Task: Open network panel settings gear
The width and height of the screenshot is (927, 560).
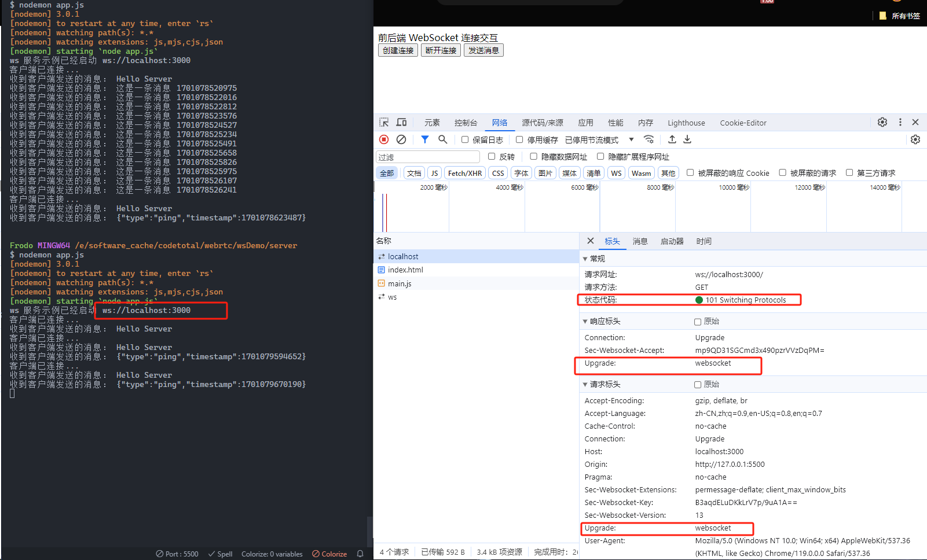Action: (x=915, y=139)
